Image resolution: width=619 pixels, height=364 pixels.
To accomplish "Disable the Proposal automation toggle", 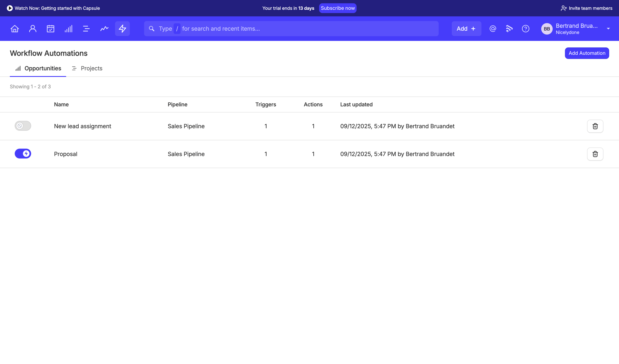I will pos(23,154).
